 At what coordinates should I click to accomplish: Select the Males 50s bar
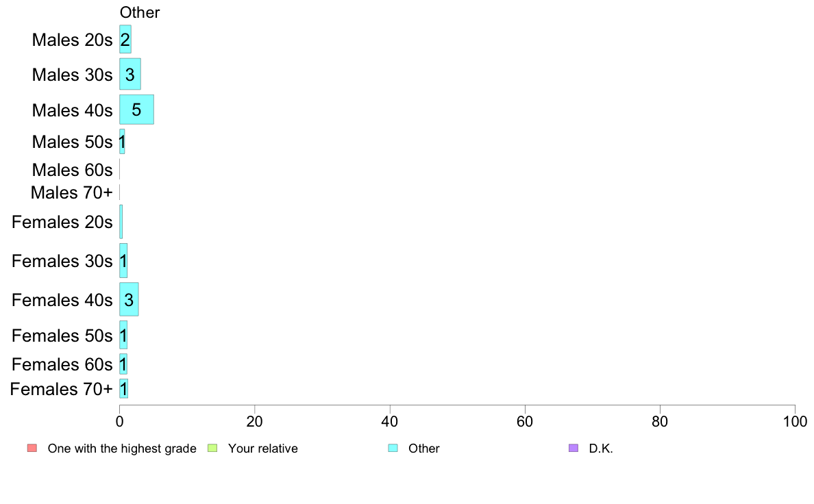point(122,142)
